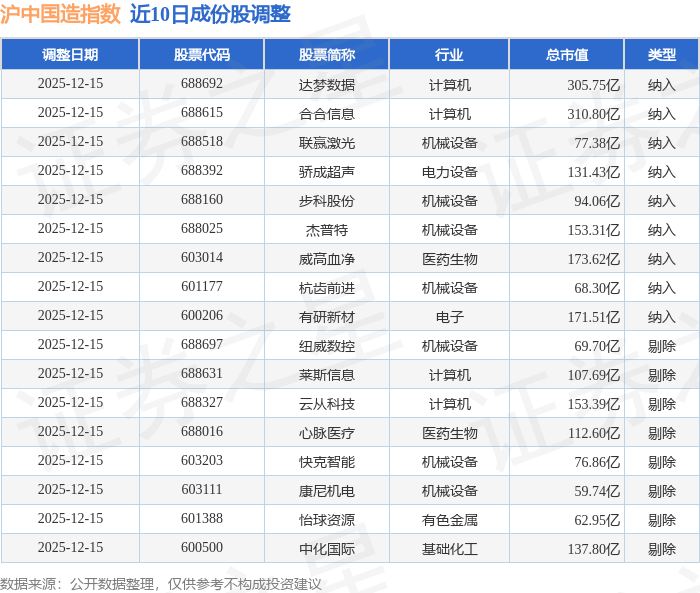Click market value 76.86亿
The height and width of the screenshot is (593, 700).
point(597,462)
